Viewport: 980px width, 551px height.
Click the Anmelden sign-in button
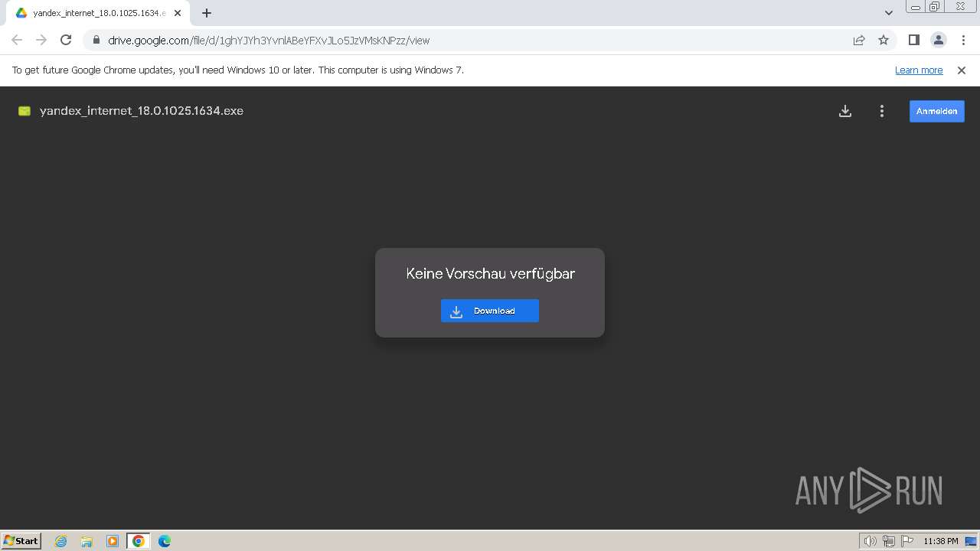click(937, 111)
